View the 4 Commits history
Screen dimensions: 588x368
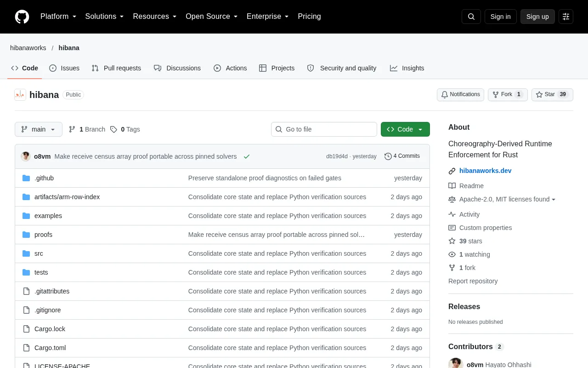pos(402,156)
